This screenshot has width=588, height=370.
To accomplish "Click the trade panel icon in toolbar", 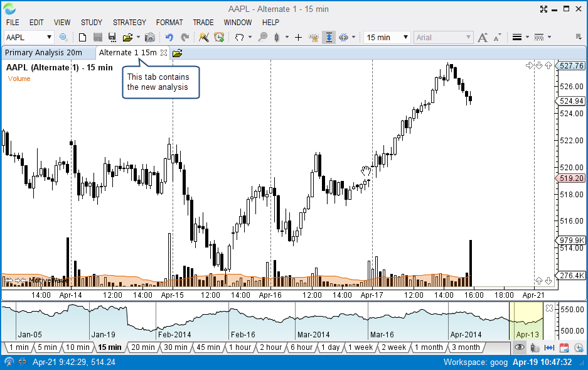I will coord(314,37).
